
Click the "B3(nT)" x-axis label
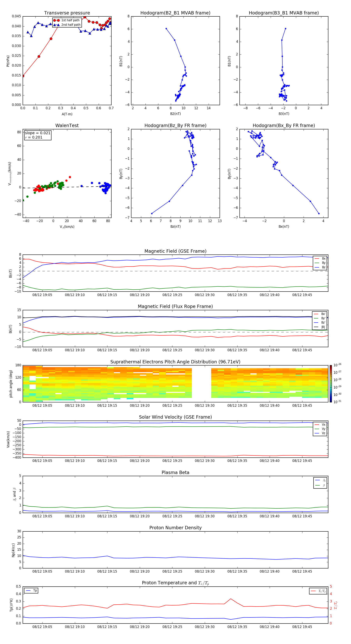tap(284, 114)
